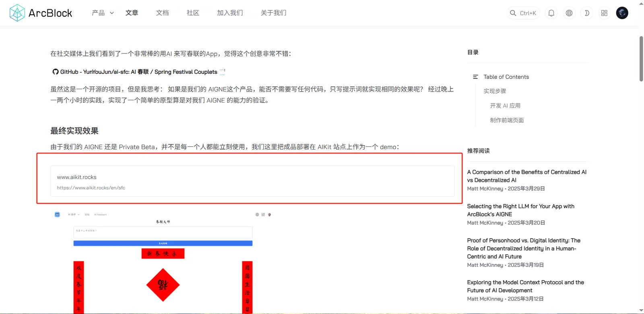Open the 关于我们 nav item
Screen dimensions: 644x314
click(273, 13)
